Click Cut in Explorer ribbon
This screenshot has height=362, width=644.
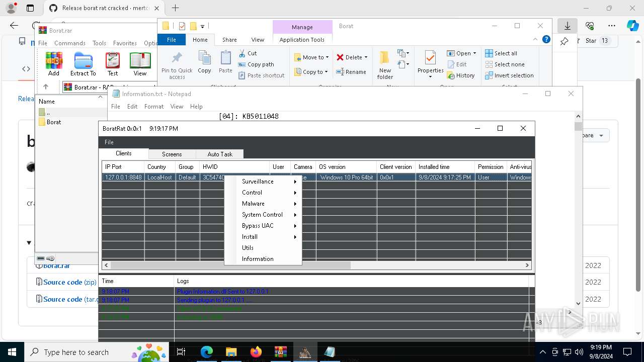(248, 53)
